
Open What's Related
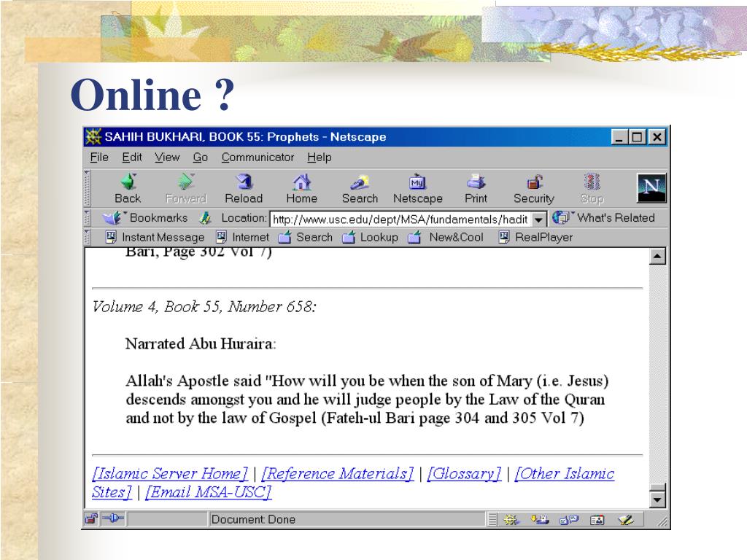pyautogui.click(x=604, y=218)
